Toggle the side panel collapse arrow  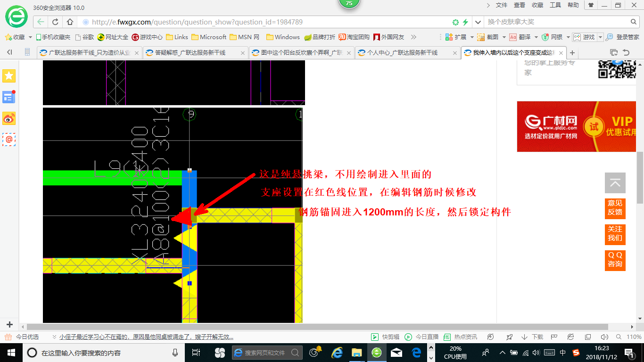point(9,52)
